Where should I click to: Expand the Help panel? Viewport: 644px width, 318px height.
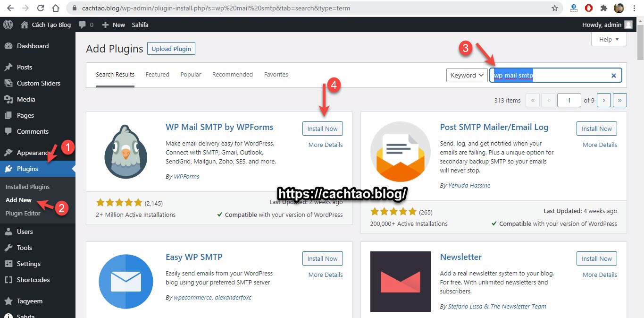click(609, 40)
